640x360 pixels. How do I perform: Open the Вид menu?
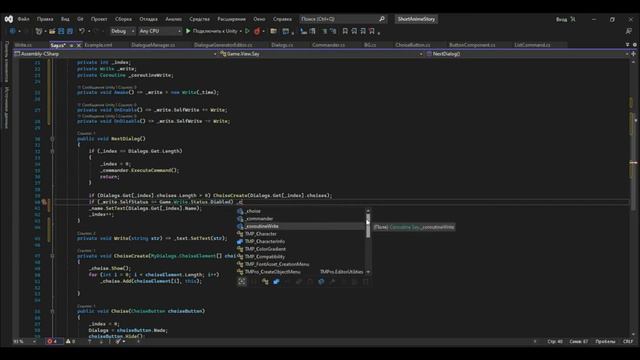click(65, 19)
